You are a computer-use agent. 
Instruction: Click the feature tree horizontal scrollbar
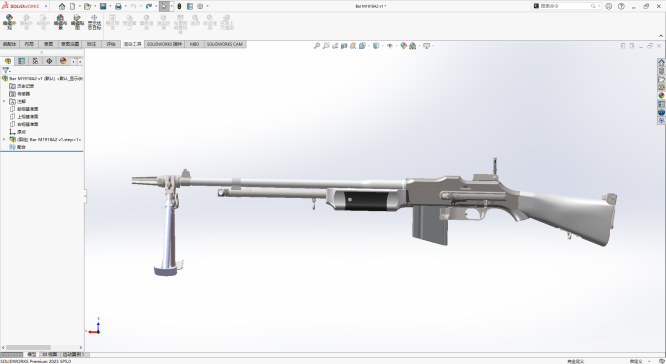pyautogui.click(x=28, y=347)
